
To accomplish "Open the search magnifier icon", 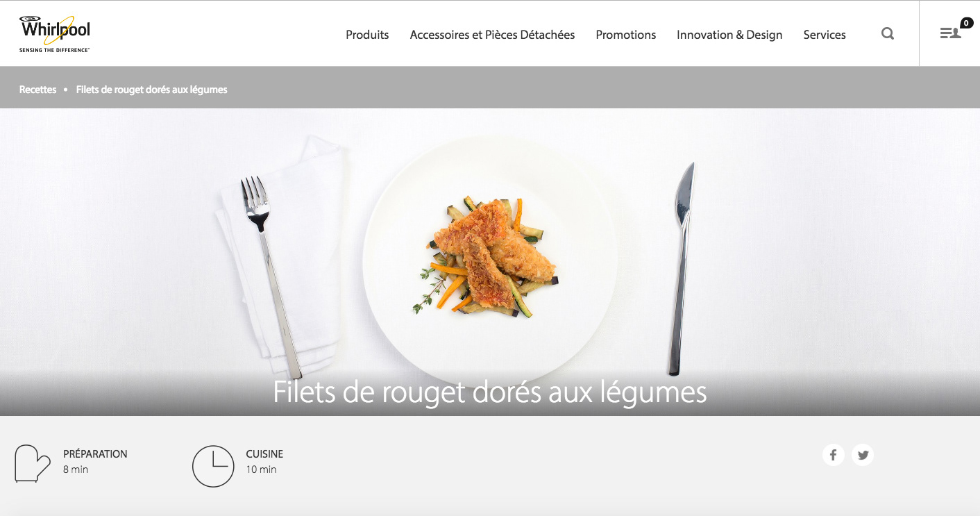I will [x=888, y=33].
